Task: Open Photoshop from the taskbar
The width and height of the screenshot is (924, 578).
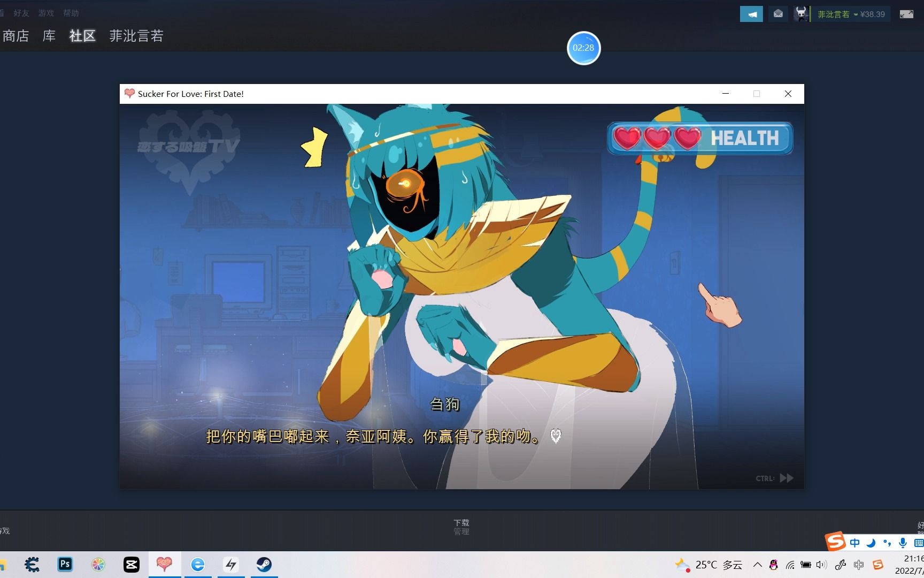Action: pyautogui.click(x=65, y=564)
